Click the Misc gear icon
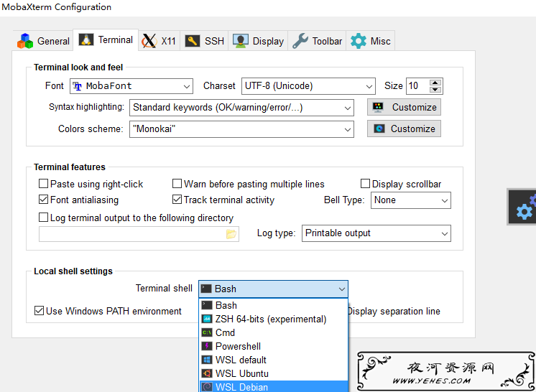 pyautogui.click(x=359, y=41)
